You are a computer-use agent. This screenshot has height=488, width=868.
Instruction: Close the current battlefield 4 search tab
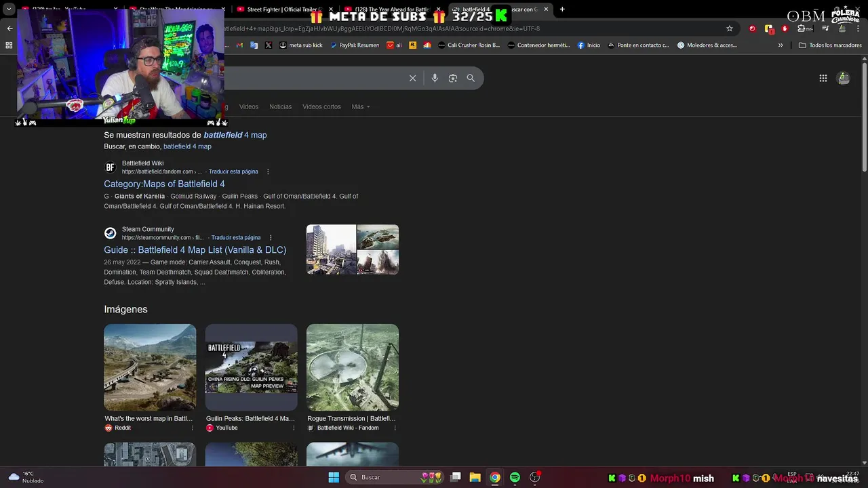coord(546,9)
